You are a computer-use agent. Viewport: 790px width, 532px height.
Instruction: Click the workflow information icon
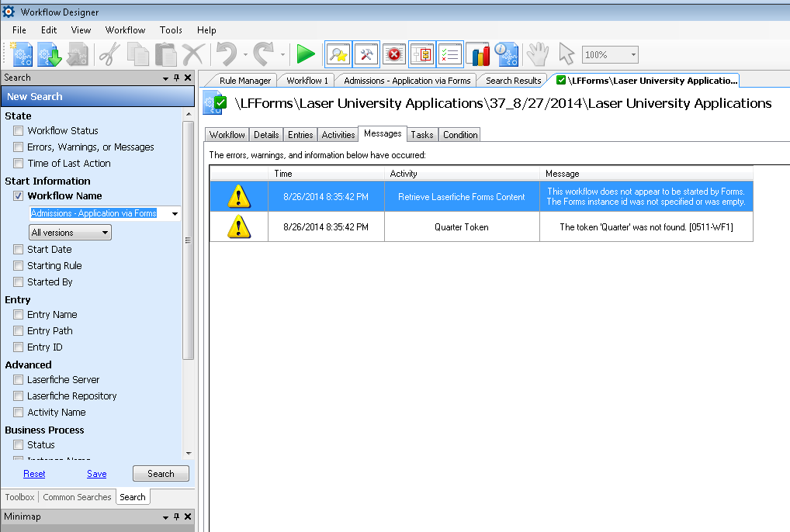click(x=506, y=54)
